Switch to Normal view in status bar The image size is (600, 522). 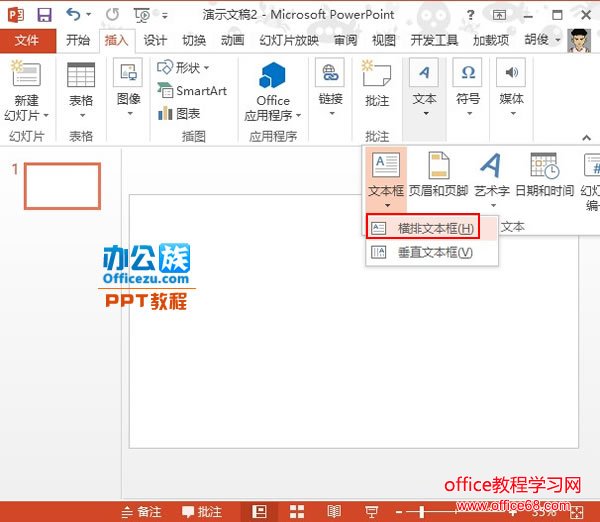(x=260, y=512)
